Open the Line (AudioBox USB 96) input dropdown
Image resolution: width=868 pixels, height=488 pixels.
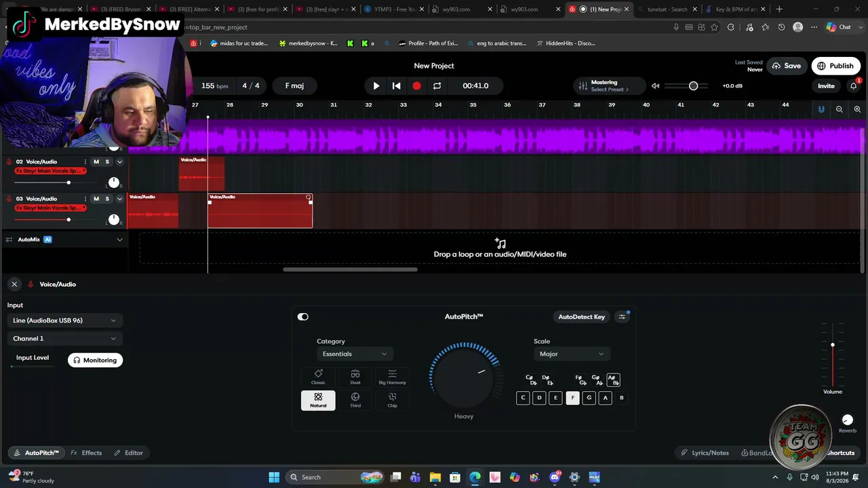pyautogui.click(x=64, y=321)
